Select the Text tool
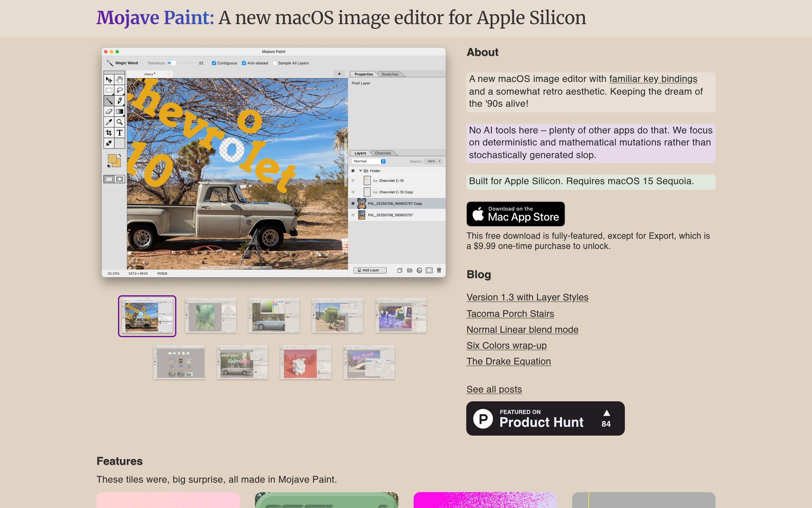This screenshot has width=812, height=508. [120, 133]
